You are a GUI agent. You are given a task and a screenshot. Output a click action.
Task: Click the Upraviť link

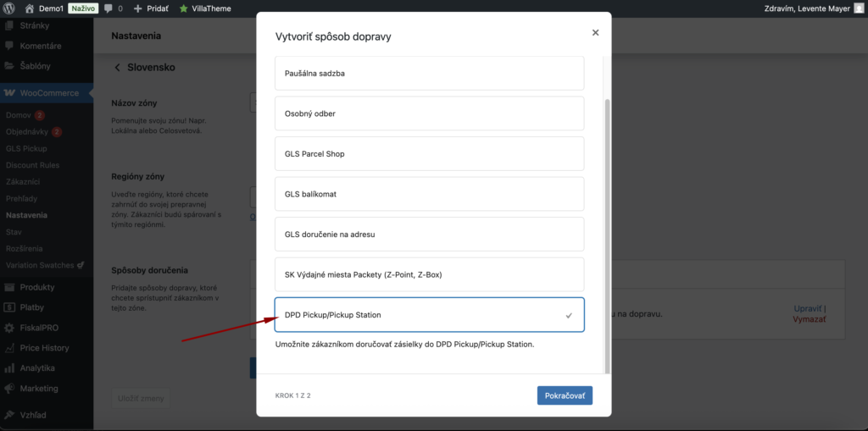pyautogui.click(x=806, y=308)
